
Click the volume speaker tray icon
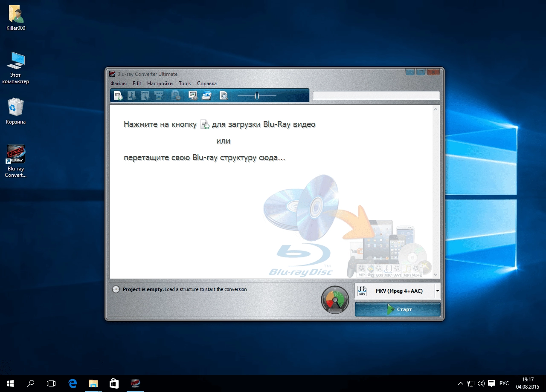481,383
